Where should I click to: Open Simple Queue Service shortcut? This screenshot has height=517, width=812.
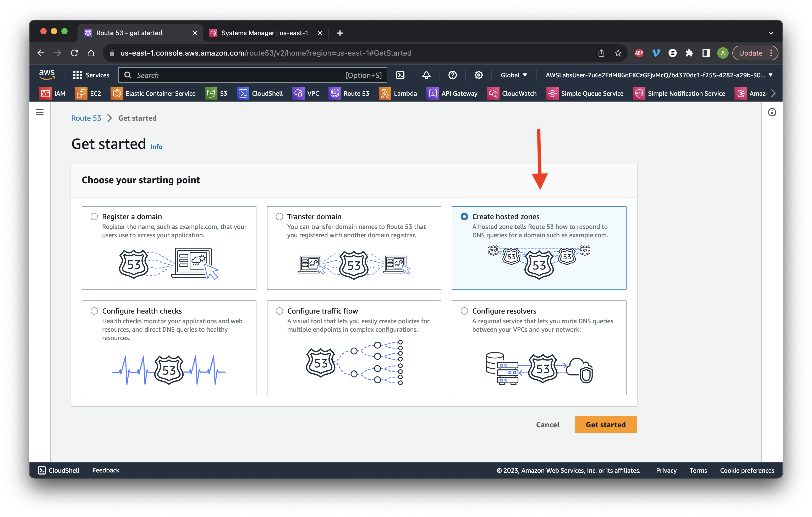click(x=585, y=94)
